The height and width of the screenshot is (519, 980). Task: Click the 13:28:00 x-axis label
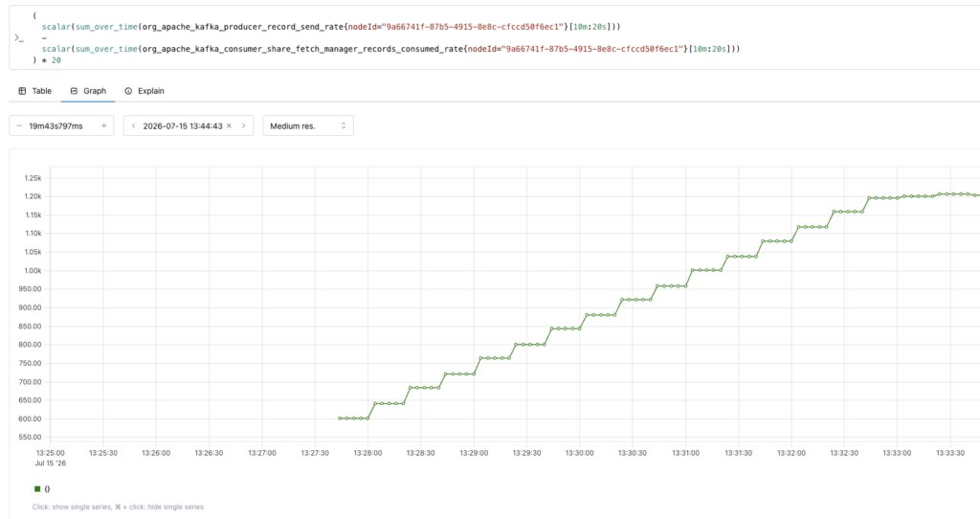[367, 453]
